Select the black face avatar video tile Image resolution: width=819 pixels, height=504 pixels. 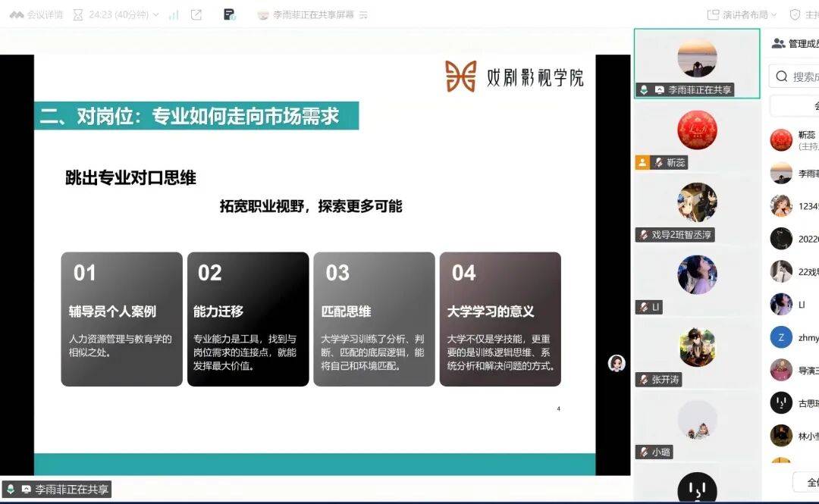[697, 488]
